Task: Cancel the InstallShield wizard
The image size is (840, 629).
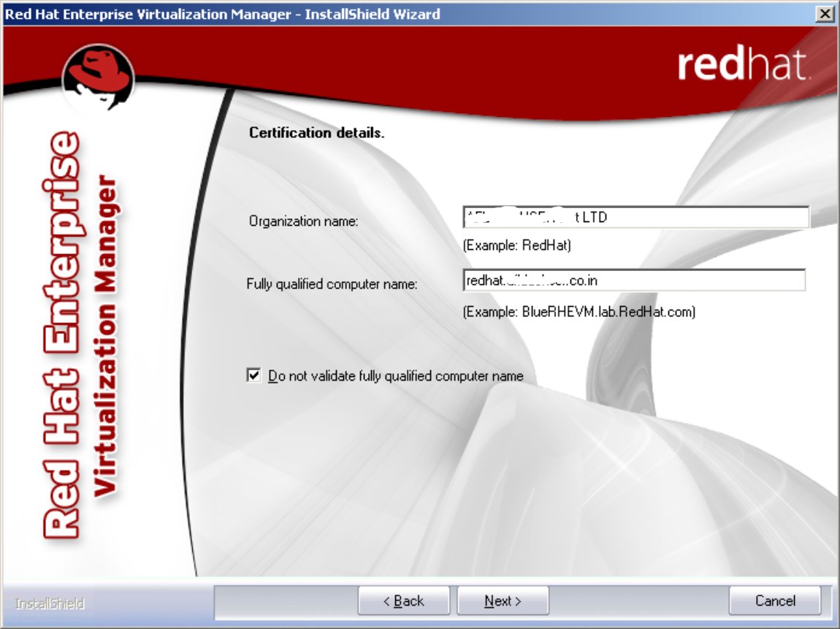Action: [775, 601]
